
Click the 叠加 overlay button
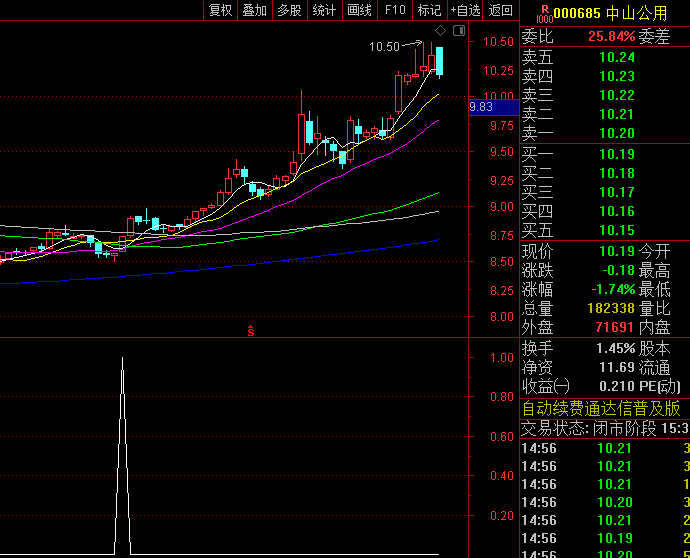tap(255, 10)
